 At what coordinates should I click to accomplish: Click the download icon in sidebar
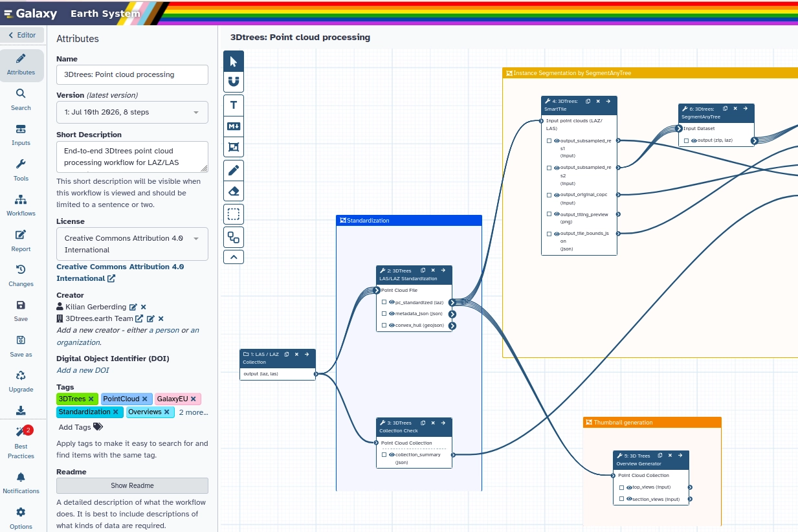click(x=21, y=410)
